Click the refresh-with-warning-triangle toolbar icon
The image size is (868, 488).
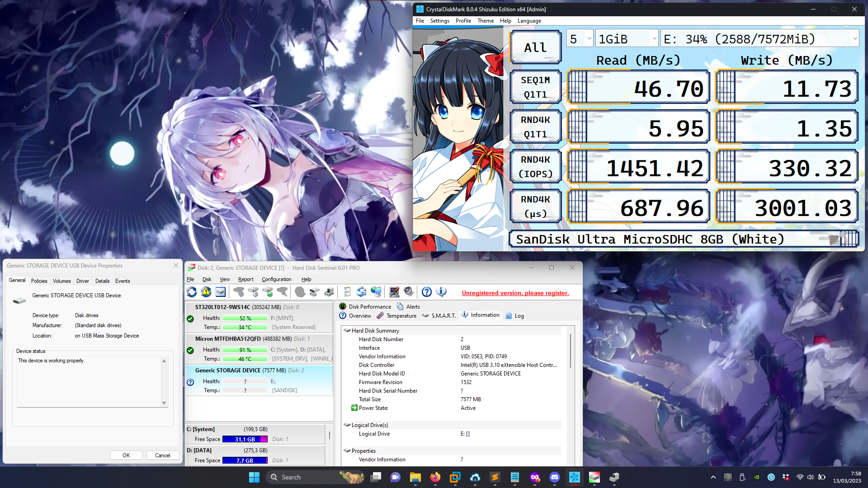pyautogui.click(x=206, y=292)
